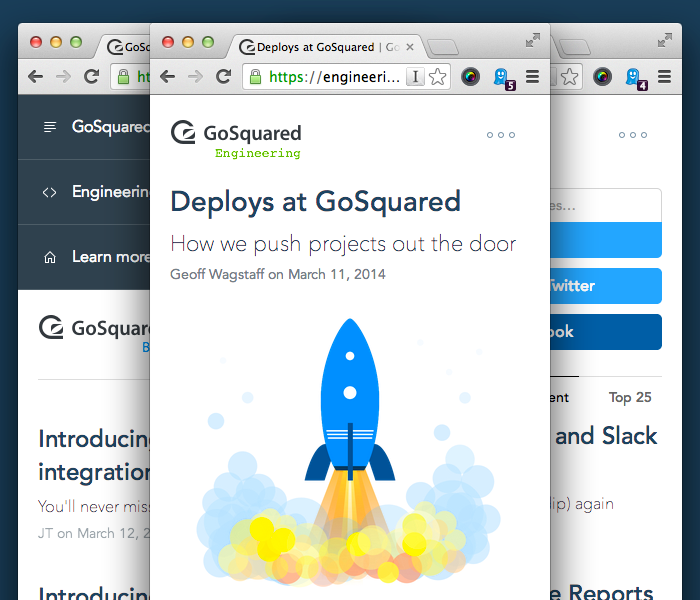The image size is (700, 600).
Task: Close the Deploys at GoSquared tab
Action: (x=410, y=47)
